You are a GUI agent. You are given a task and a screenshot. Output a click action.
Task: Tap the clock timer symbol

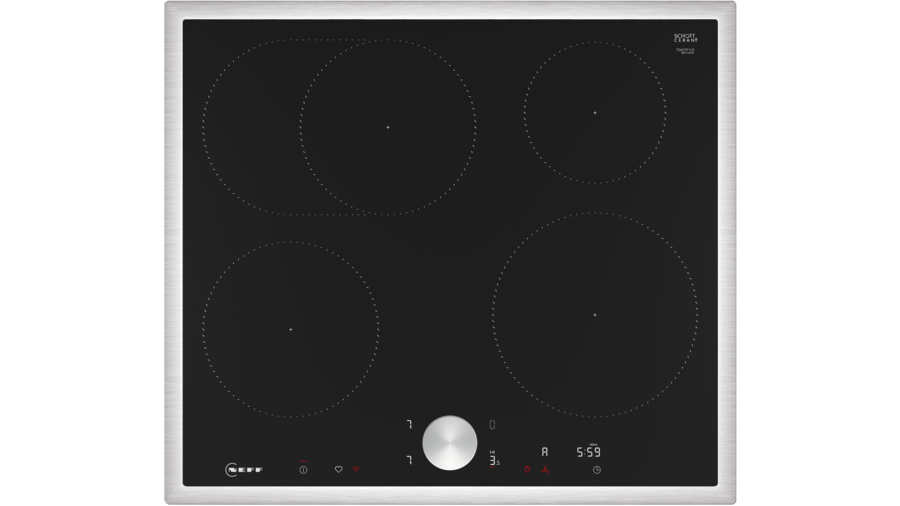coord(596,469)
